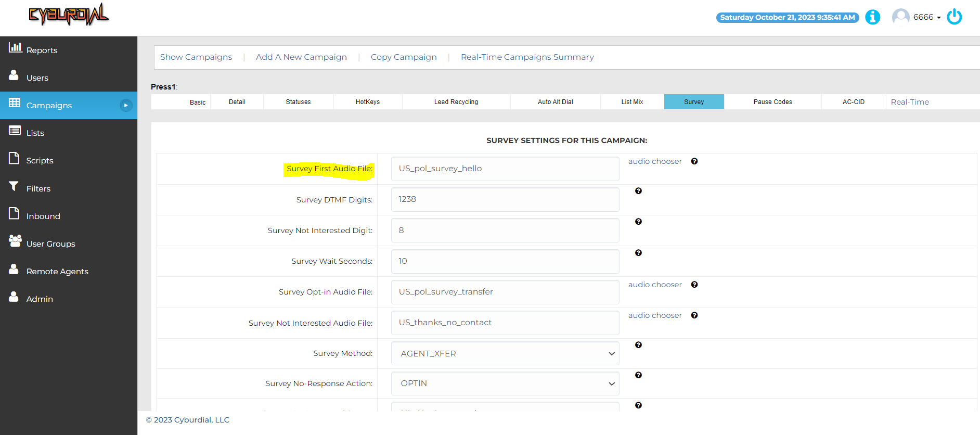Click the Filters funnel icon

click(14, 186)
